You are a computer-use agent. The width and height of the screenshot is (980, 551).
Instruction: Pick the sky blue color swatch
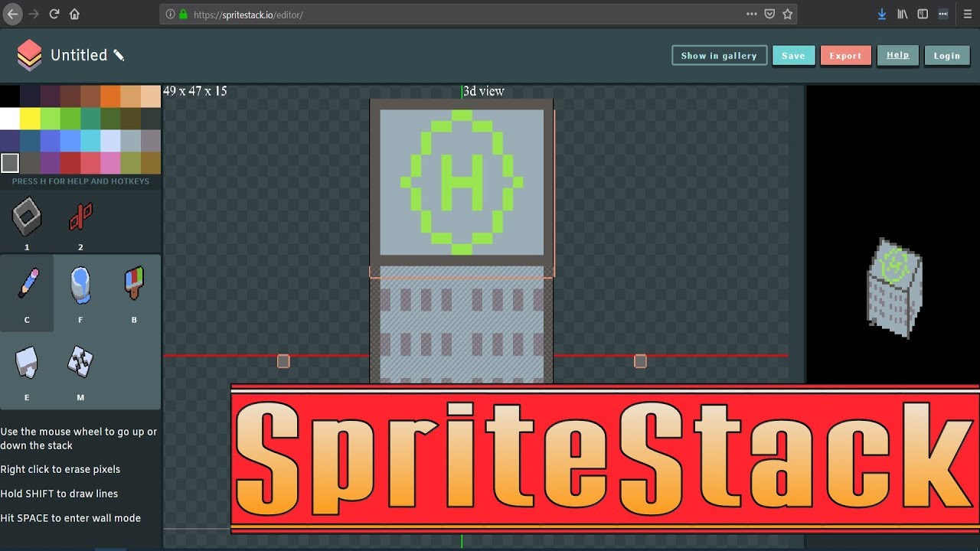[70, 141]
